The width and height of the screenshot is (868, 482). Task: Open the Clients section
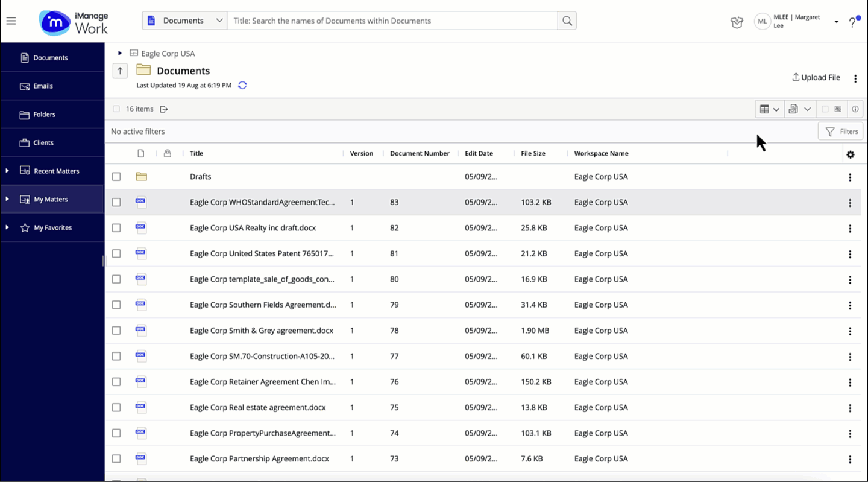pyautogui.click(x=52, y=142)
